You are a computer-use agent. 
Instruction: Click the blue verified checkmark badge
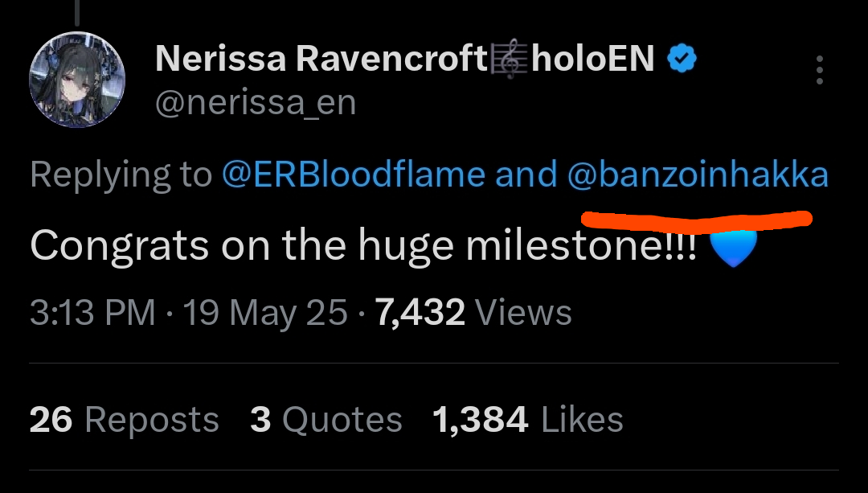pyautogui.click(x=682, y=59)
